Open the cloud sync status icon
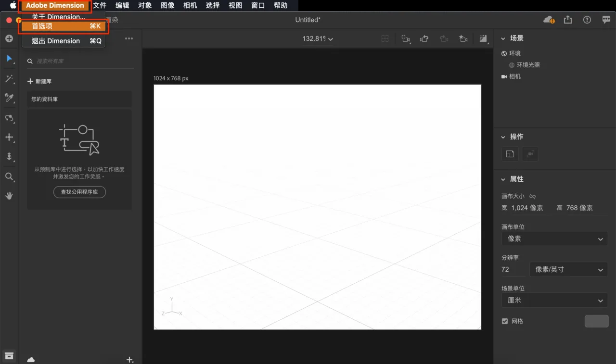The image size is (616, 364). click(x=549, y=20)
